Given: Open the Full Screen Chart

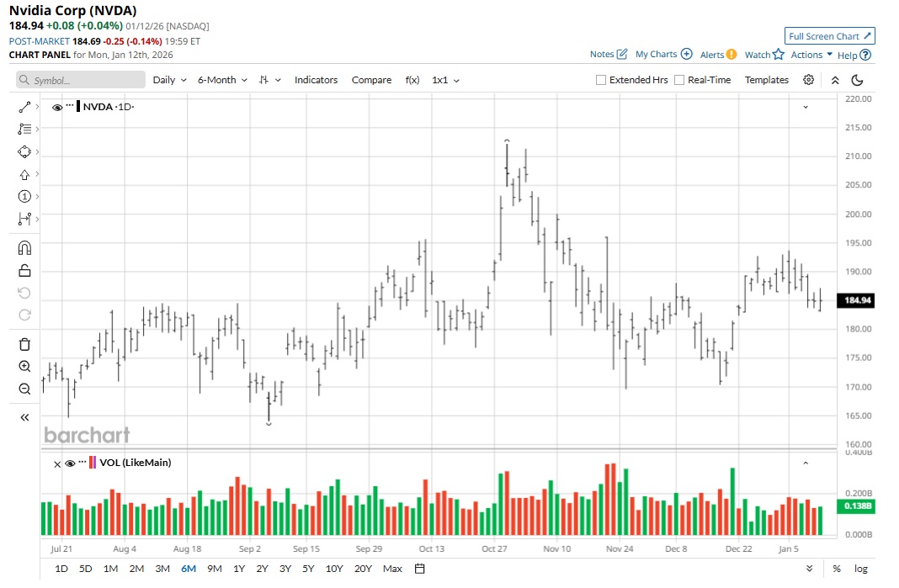Looking at the screenshot, I should [830, 36].
